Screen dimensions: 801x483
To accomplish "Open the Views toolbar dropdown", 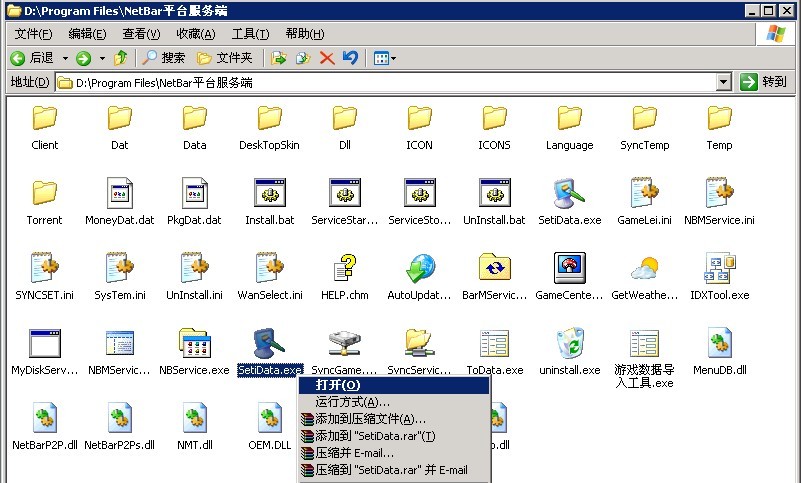I will click(385, 58).
